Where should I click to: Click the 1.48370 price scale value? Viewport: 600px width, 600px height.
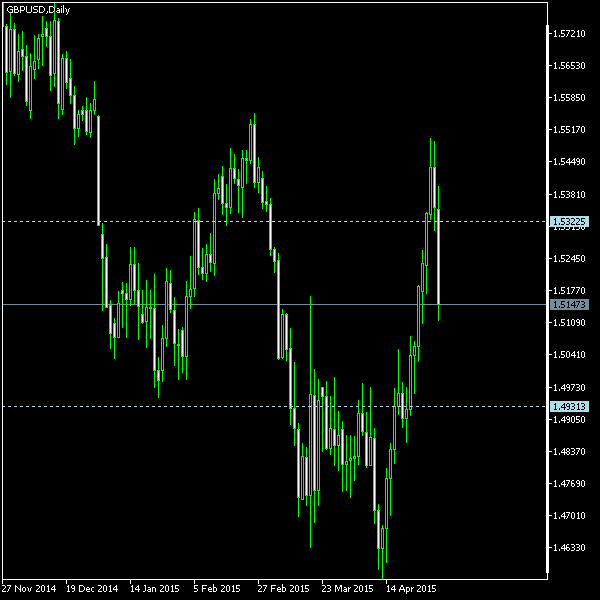point(569,452)
